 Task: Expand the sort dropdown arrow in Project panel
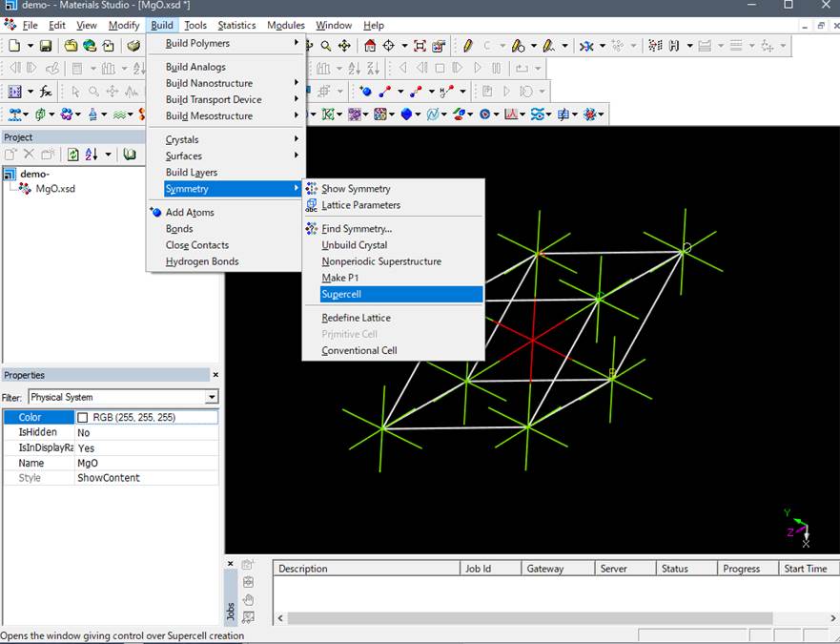(108, 155)
